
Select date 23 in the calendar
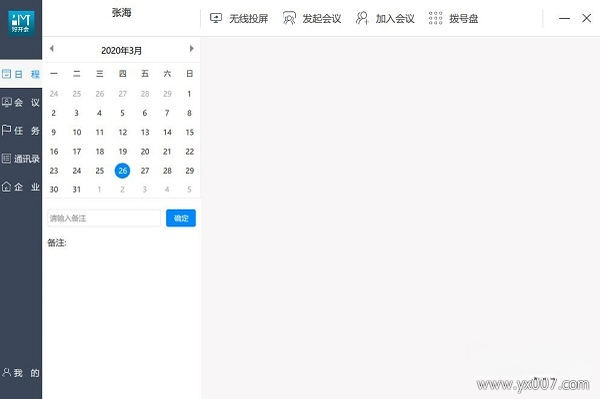[54, 171]
